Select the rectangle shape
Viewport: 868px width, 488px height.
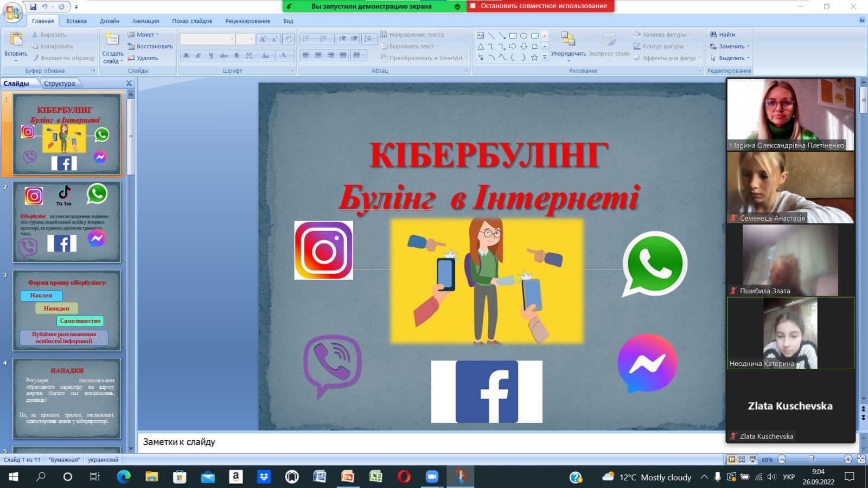pyautogui.click(x=513, y=36)
